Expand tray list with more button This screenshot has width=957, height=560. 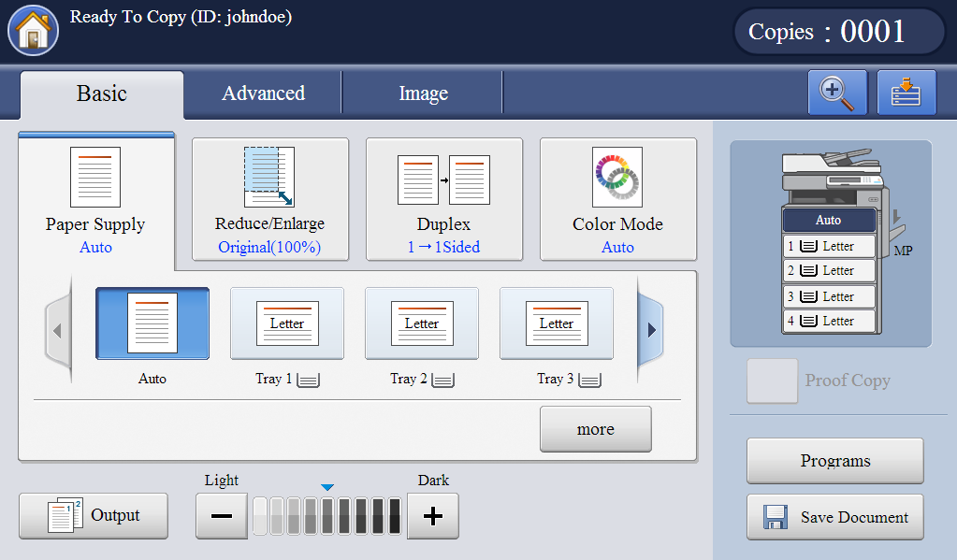tap(595, 429)
